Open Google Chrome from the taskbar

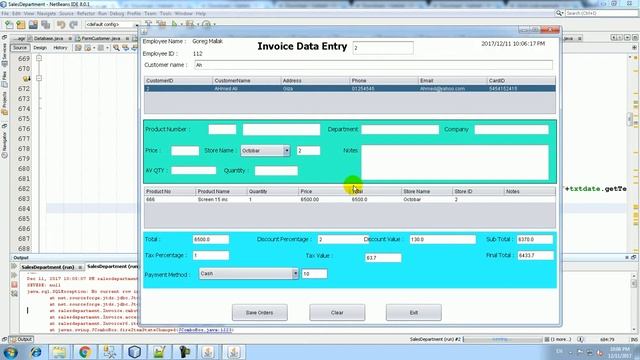point(85,352)
